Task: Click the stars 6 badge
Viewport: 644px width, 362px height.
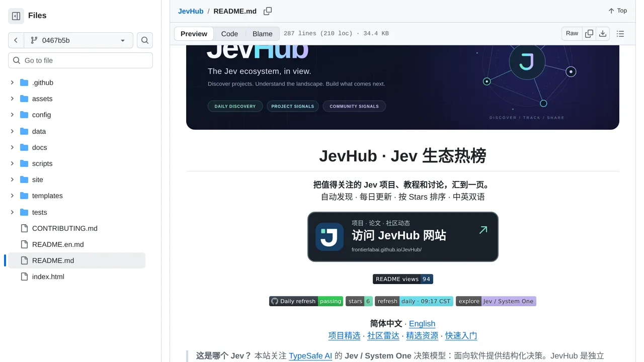Action: (359, 301)
